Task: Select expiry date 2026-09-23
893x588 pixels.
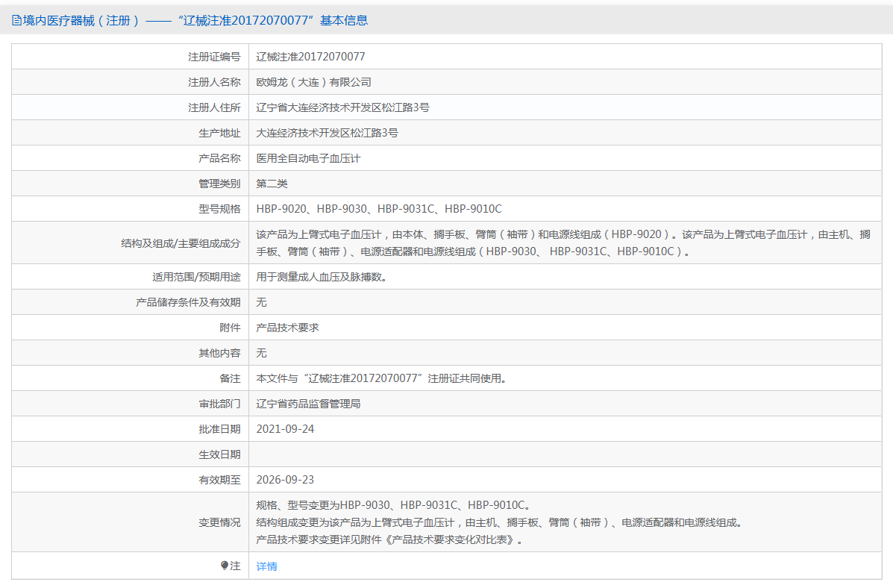Action: coord(285,480)
